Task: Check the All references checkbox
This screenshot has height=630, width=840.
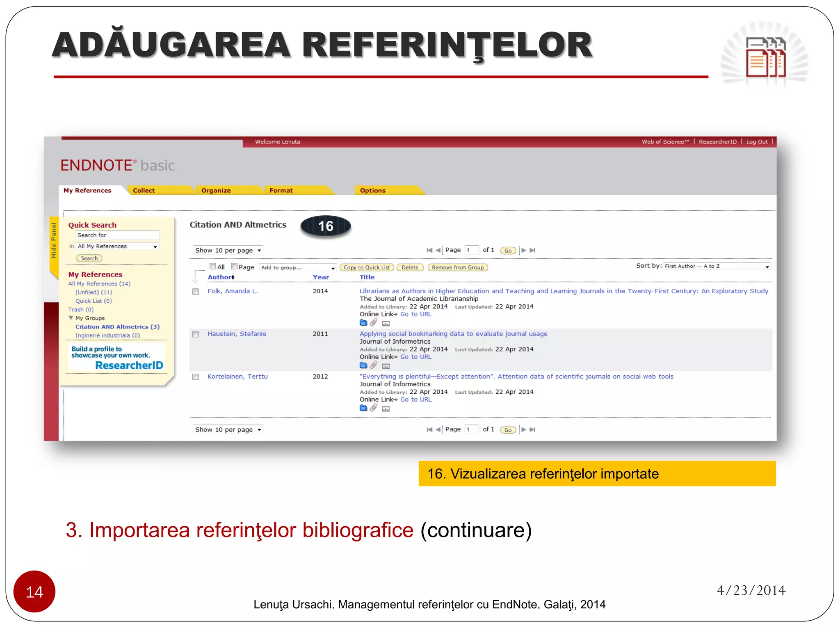Action: (212, 266)
